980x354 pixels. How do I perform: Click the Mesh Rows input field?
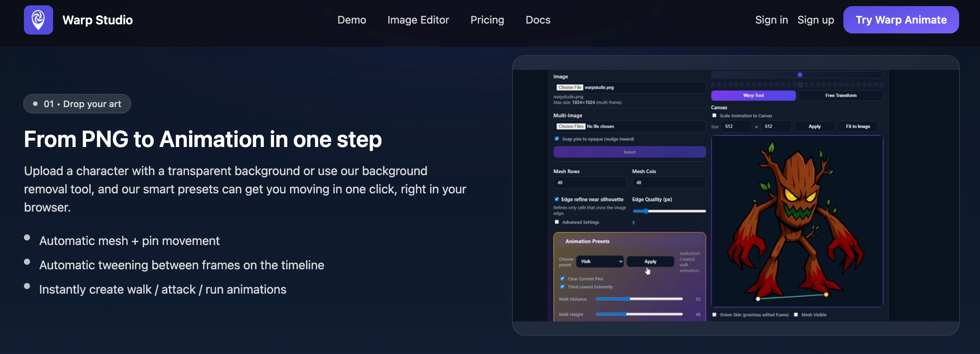pyautogui.click(x=590, y=183)
